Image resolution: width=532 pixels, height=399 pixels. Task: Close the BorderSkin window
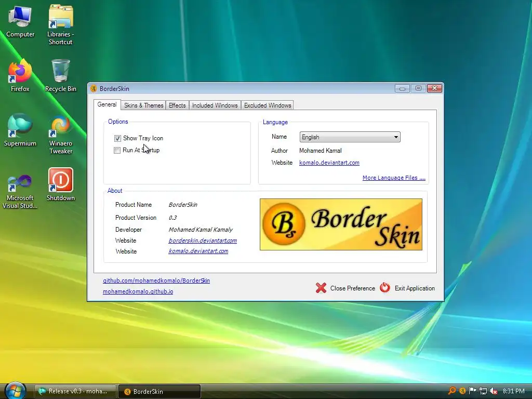click(x=434, y=88)
